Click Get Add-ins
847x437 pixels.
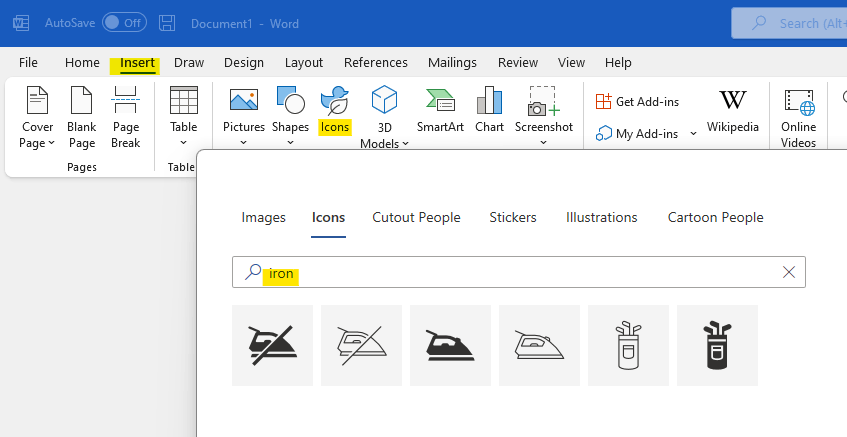(x=637, y=102)
